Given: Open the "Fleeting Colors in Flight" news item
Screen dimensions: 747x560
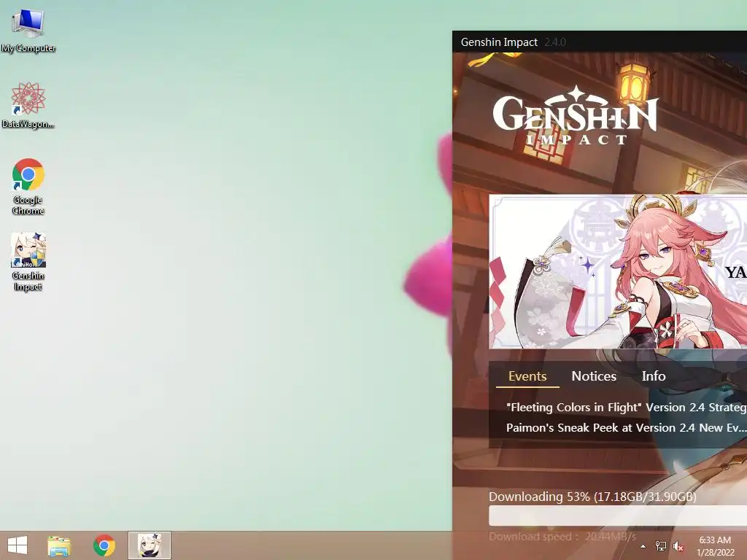Looking at the screenshot, I should tap(625, 408).
